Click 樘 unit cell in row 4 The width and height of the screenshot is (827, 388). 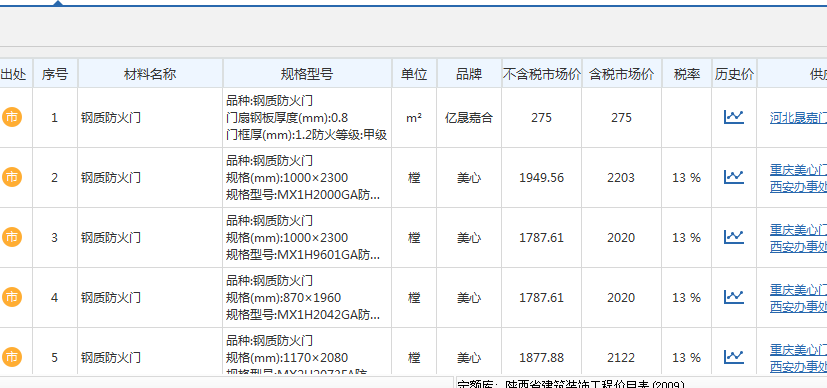click(x=414, y=298)
